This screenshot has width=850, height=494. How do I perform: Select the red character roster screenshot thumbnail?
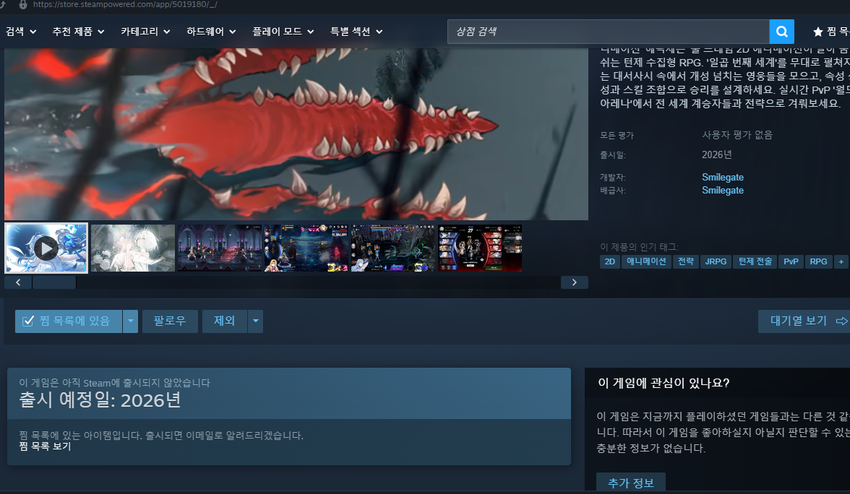[480, 248]
